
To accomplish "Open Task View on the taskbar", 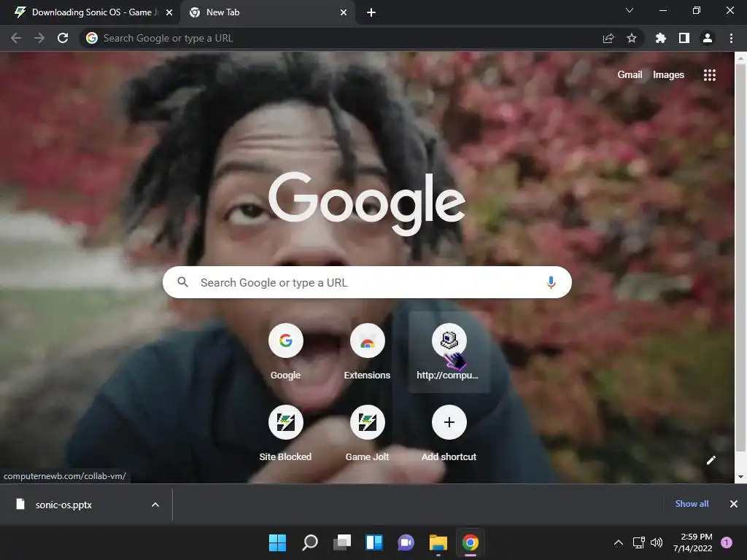I will click(x=342, y=542).
